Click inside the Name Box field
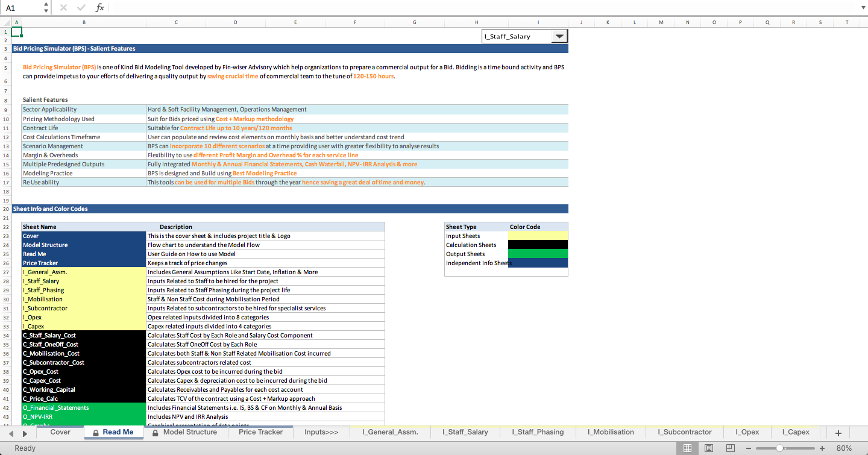The image size is (868, 455). tap(18, 8)
